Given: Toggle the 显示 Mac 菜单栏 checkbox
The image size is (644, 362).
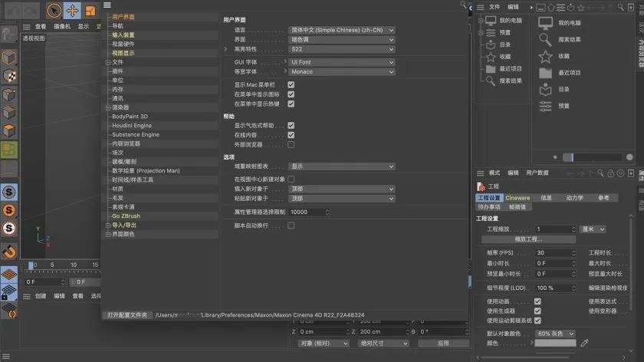Looking at the screenshot, I should (x=291, y=84).
